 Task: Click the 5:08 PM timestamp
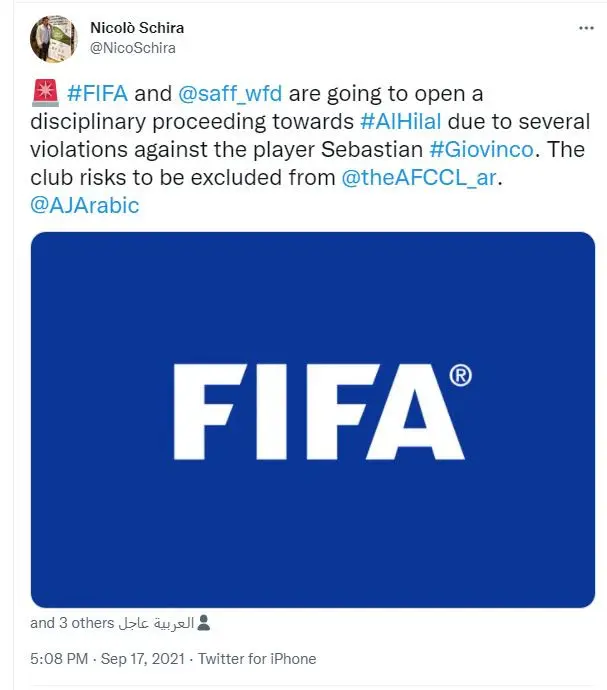(x=59, y=659)
